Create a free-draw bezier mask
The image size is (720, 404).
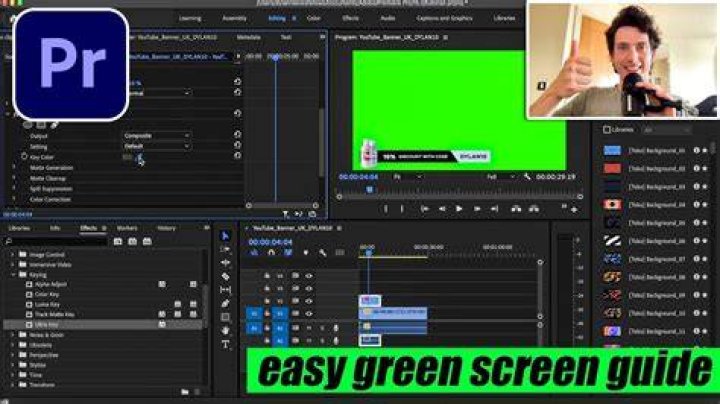coord(54,125)
